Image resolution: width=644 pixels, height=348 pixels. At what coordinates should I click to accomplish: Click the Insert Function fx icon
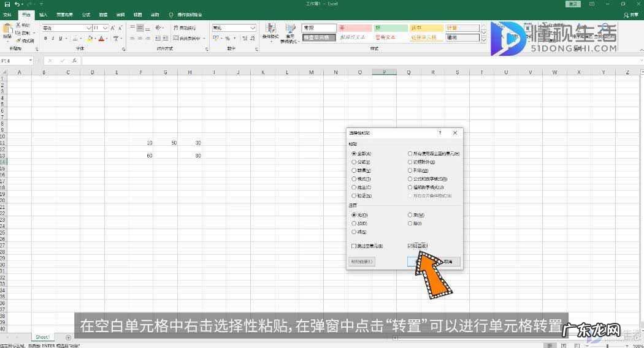click(74, 61)
